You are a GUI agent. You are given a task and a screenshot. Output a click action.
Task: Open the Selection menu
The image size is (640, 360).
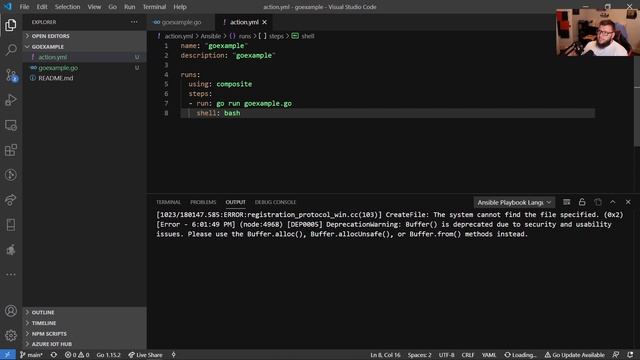pos(67,7)
